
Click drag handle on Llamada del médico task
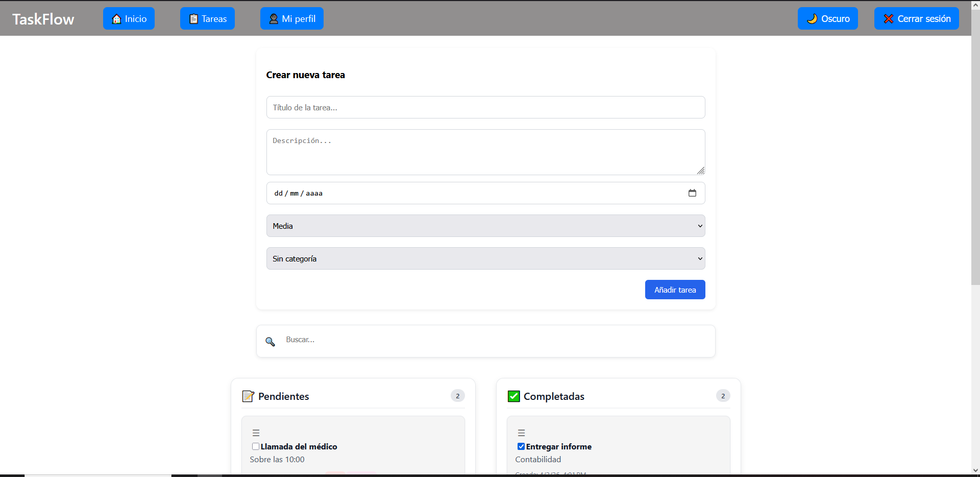pos(256,433)
